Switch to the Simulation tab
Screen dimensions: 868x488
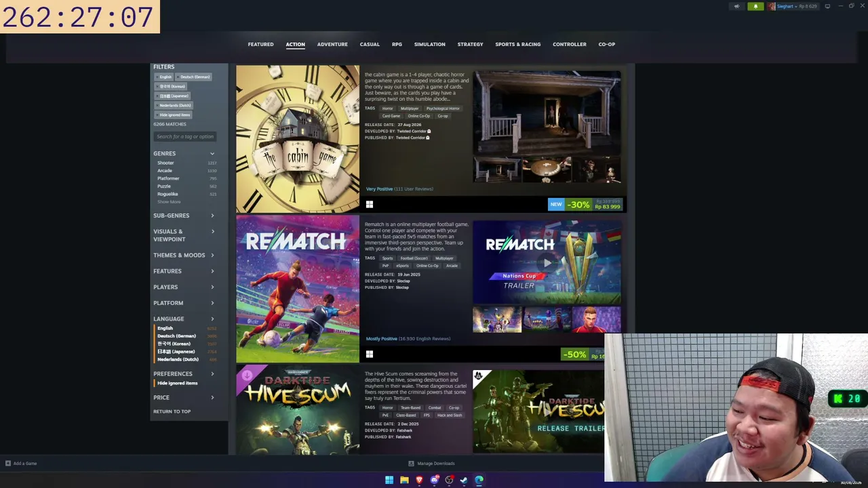(x=430, y=45)
